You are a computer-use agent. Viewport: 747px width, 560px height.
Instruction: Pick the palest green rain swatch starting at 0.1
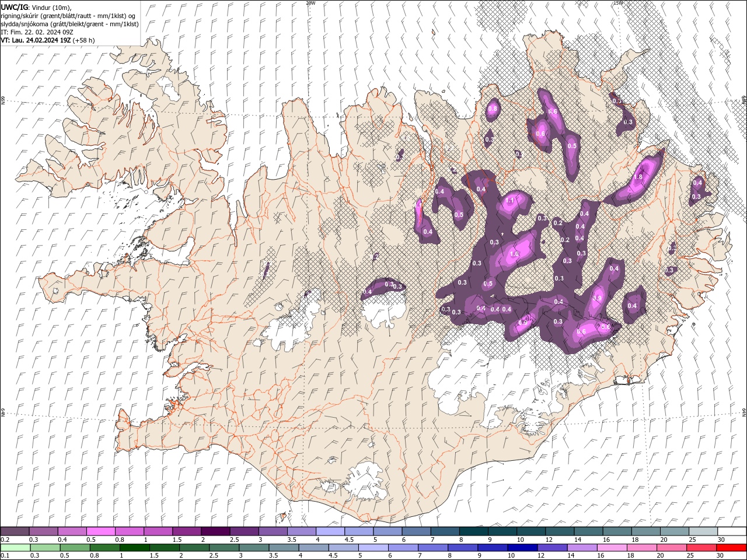click(x=15, y=548)
